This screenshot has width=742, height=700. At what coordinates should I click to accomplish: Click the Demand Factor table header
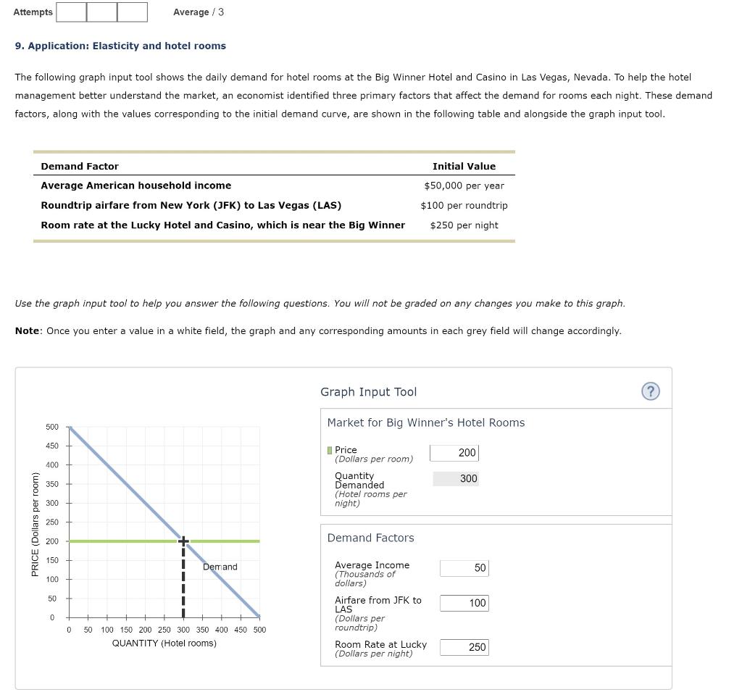80,166
